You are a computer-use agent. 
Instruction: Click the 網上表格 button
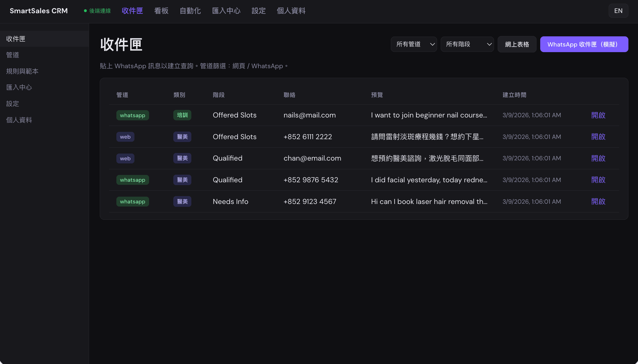point(517,44)
